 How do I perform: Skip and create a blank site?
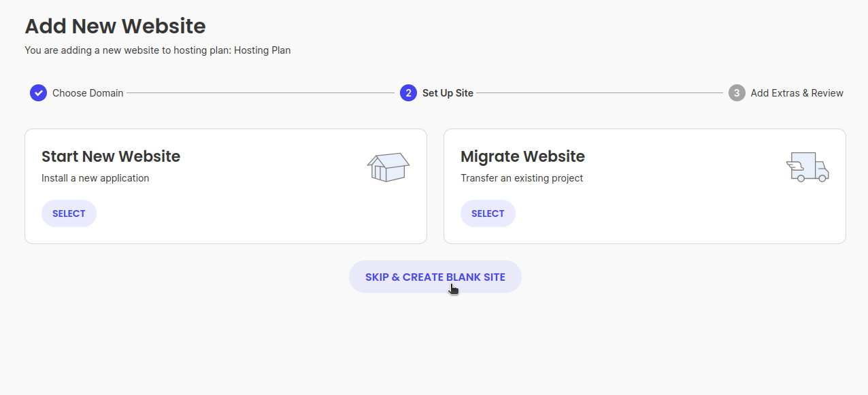[x=435, y=277]
